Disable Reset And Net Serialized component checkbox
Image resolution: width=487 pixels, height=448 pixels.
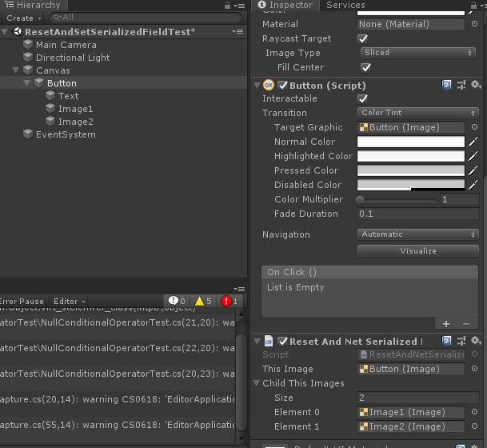click(x=282, y=341)
